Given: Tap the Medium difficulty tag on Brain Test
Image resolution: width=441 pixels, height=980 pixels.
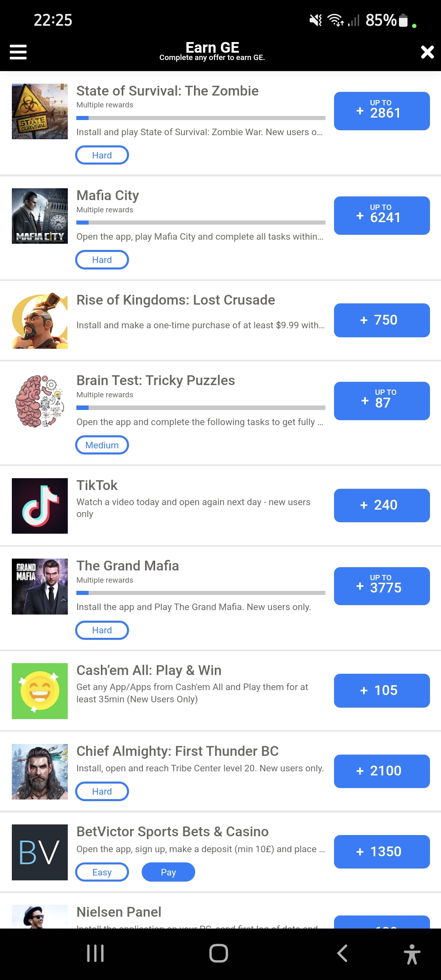Looking at the screenshot, I should click(x=102, y=445).
